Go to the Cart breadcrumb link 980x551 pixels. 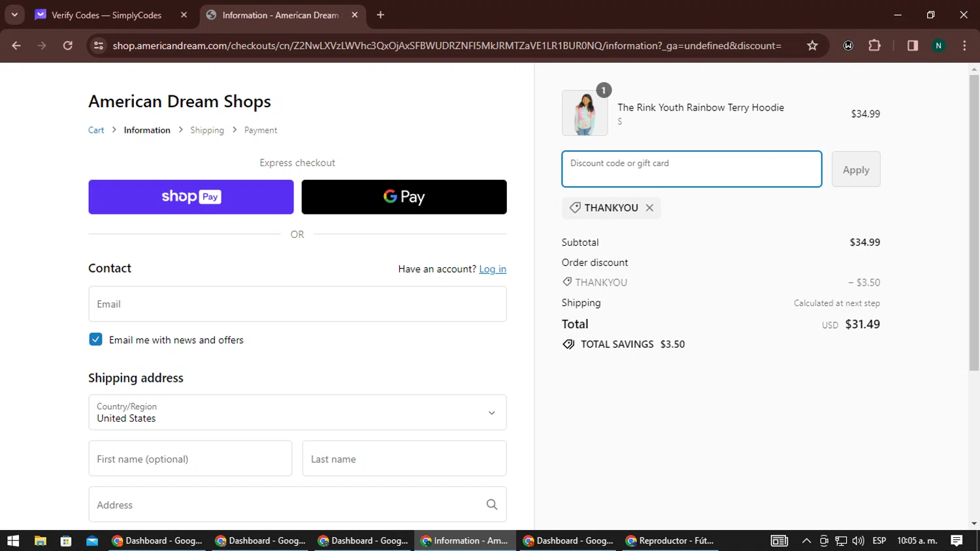pos(96,130)
